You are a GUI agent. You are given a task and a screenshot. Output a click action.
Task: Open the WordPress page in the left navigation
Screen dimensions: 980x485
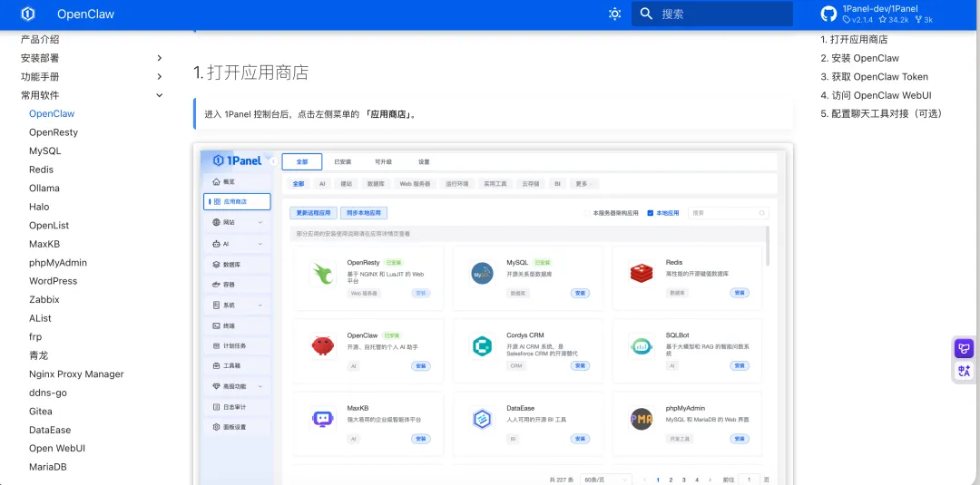pyautogui.click(x=54, y=281)
